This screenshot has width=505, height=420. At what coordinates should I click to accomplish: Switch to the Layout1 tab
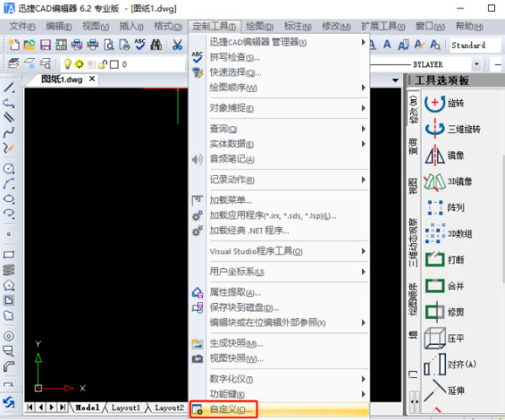pyautogui.click(x=126, y=407)
